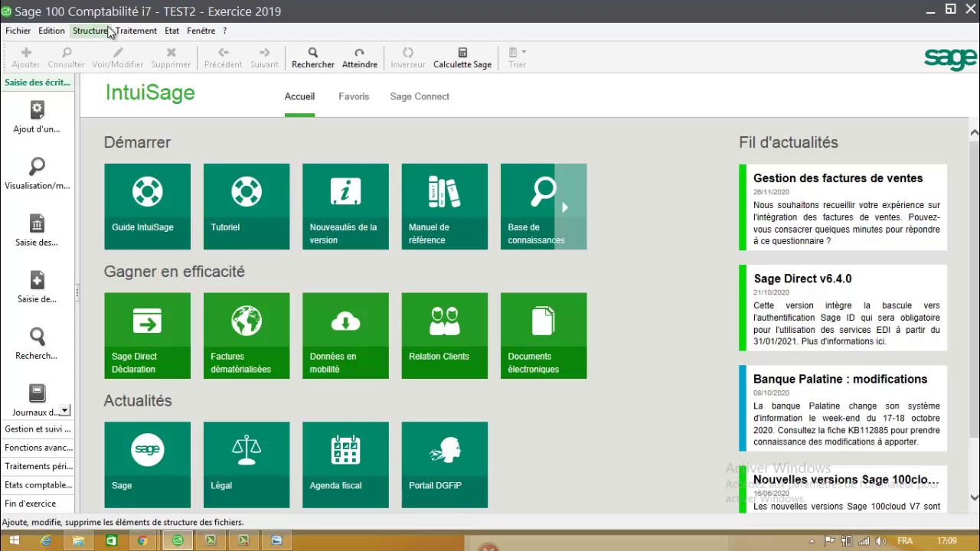980x551 pixels.
Task: Open the Structure menu
Action: click(90, 31)
